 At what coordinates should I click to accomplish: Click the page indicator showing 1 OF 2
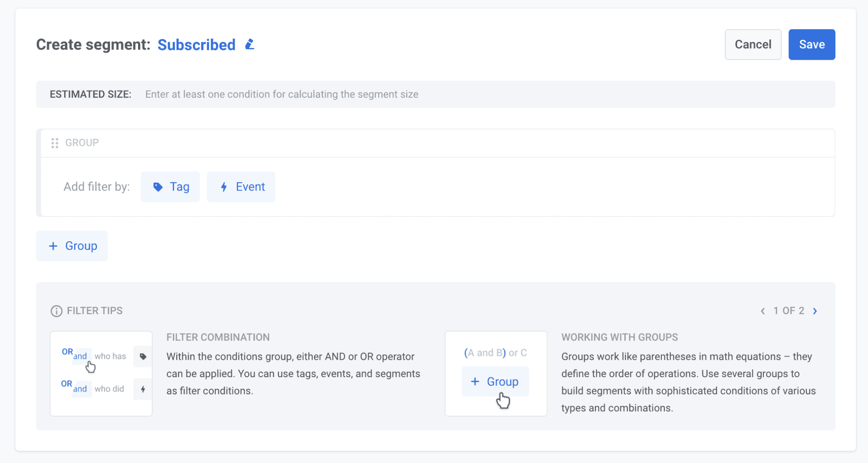coord(789,310)
